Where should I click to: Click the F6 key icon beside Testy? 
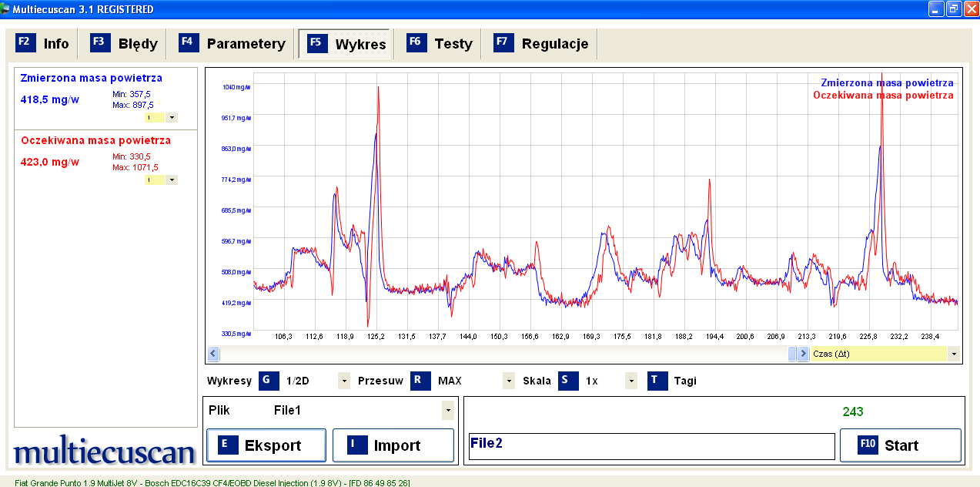pyautogui.click(x=417, y=42)
